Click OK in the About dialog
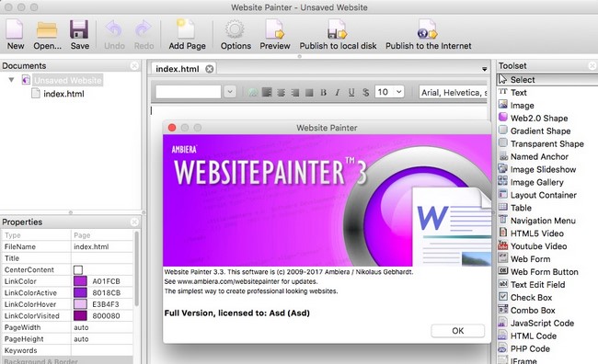The image size is (598, 364). tap(457, 331)
